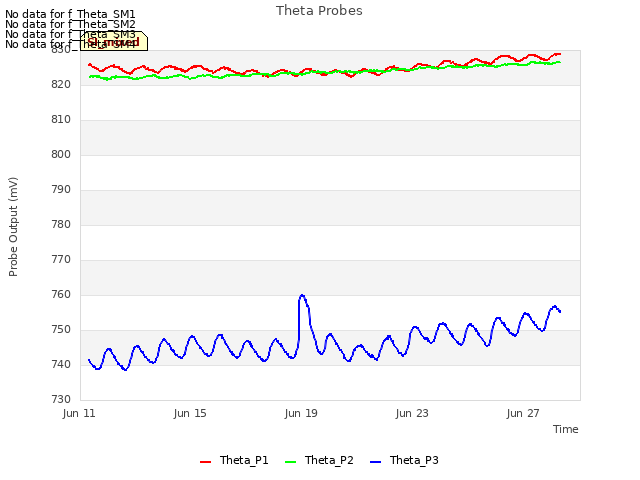
Task: Click the 'Jun 11' x-axis tick label
Action: [x=79, y=413]
